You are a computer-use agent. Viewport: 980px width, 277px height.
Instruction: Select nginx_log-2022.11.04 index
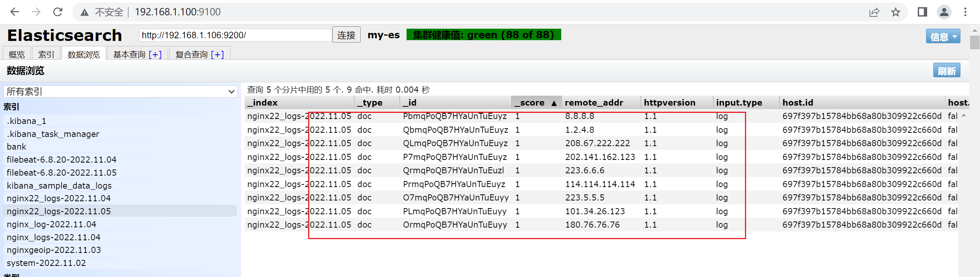coord(120,224)
